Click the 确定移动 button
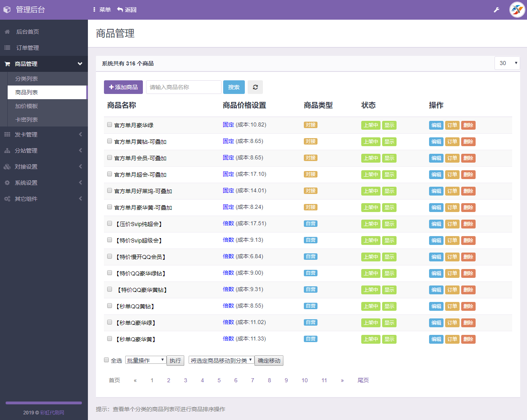Viewport: 527px width, 420px height. coord(269,361)
